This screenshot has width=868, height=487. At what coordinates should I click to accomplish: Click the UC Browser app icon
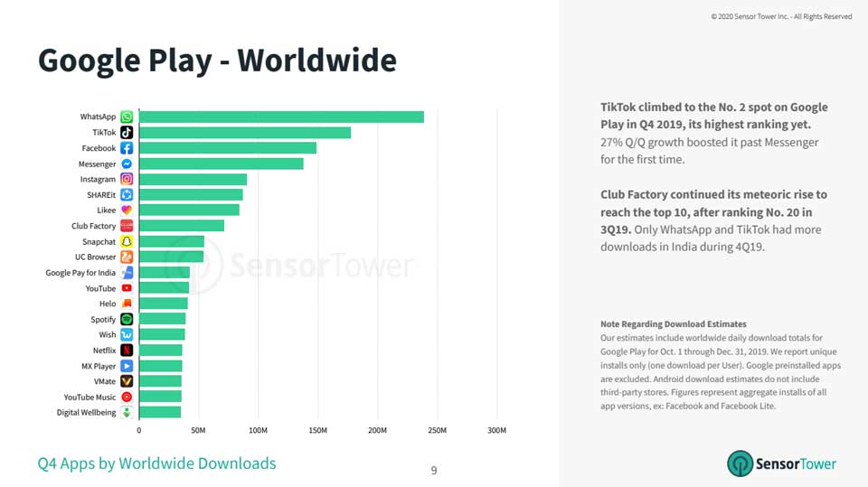click(127, 257)
